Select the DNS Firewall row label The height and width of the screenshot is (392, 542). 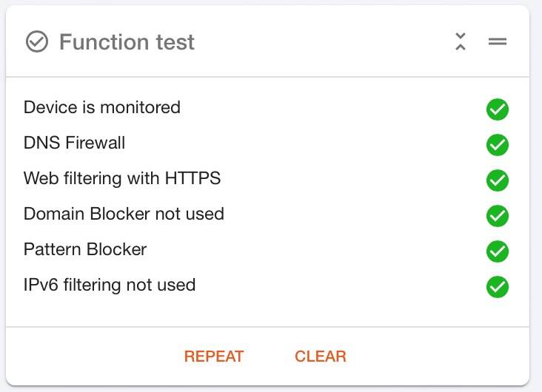point(74,143)
